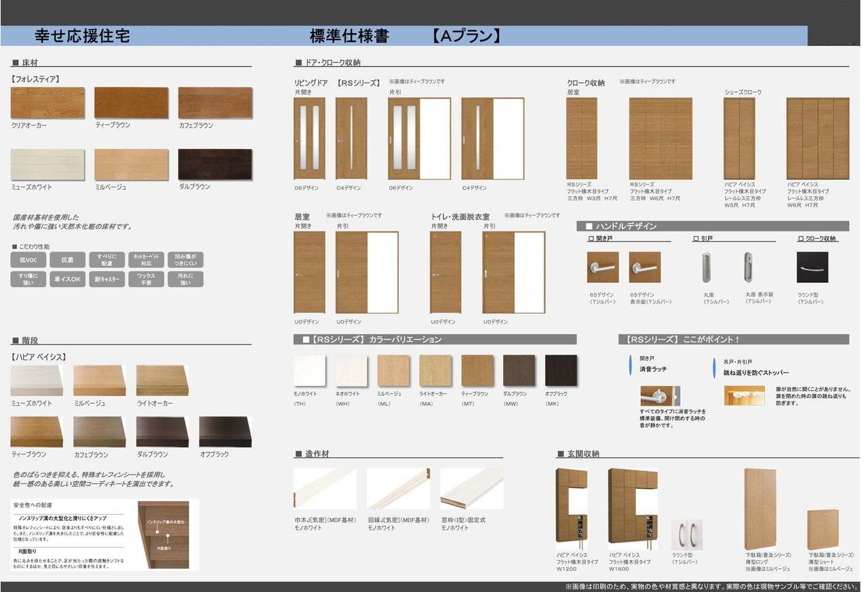Select the 65デザイン (Tシルバー) lever handle
Image resolution: width=868 pixels, height=592 pixels.
(603, 267)
